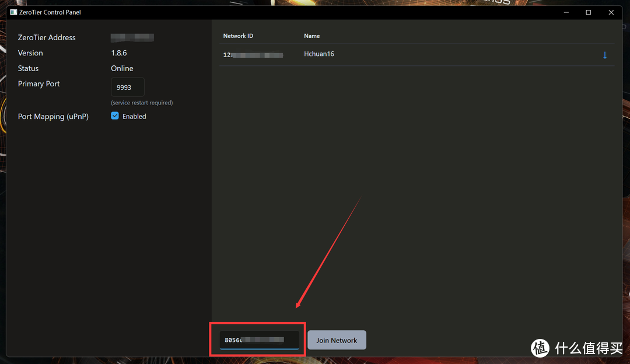
Task: Click the Primary Port 9993 field
Action: [127, 87]
